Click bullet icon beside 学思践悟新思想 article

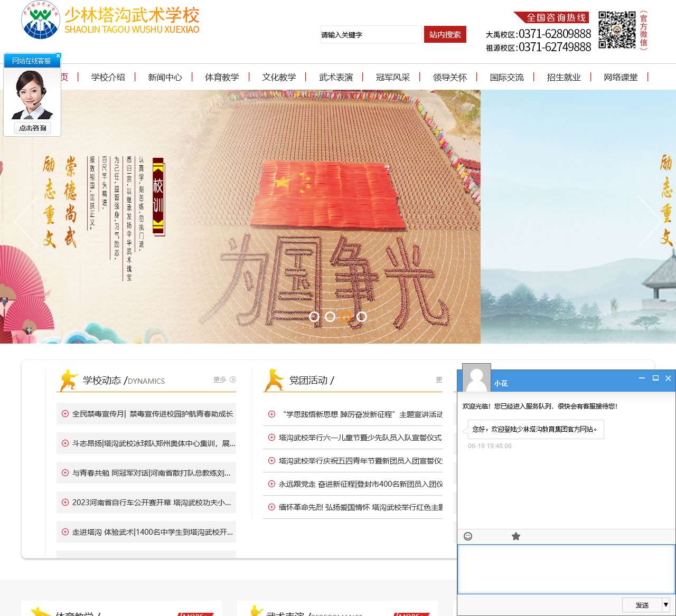point(271,414)
